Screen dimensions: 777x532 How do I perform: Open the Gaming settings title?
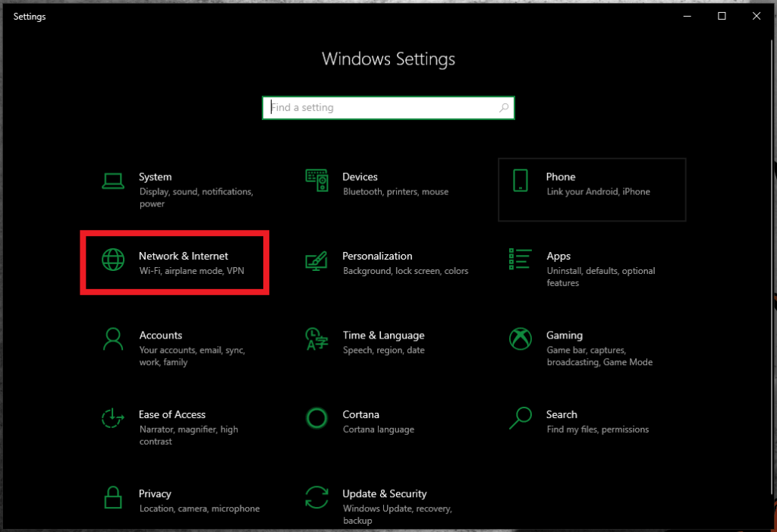[565, 335]
